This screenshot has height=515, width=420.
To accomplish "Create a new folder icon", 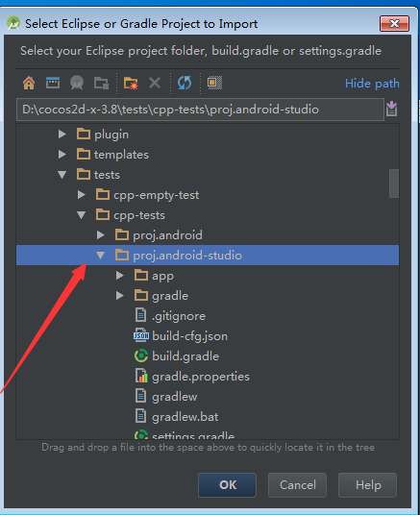I will pos(131,83).
